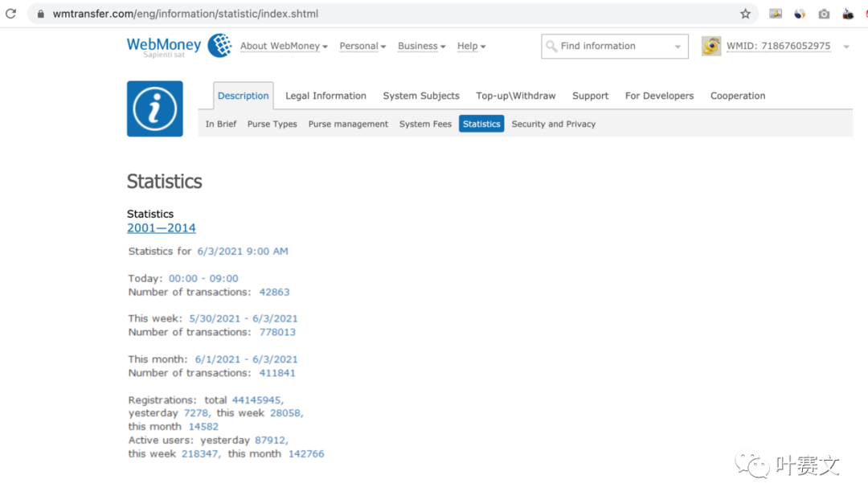Click the WebMoney ant avatar icon
Image resolution: width=868 pixels, height=504 pixels.
(711, 46)
